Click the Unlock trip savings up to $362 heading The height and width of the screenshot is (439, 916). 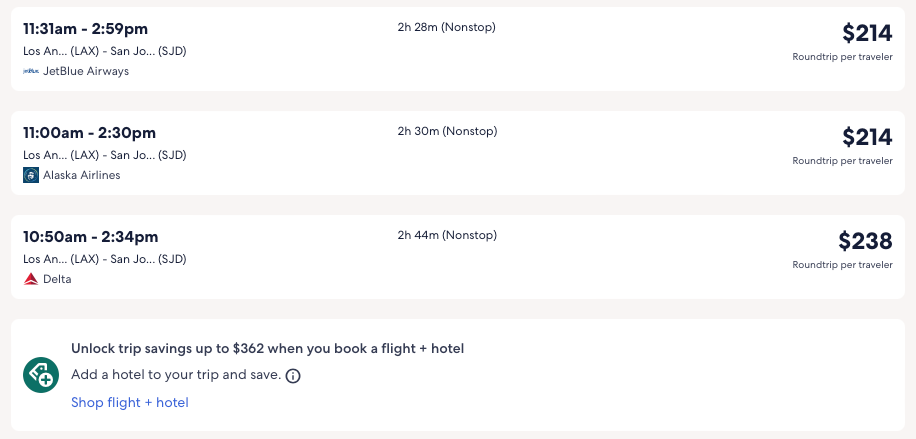[x=267, y=349]
